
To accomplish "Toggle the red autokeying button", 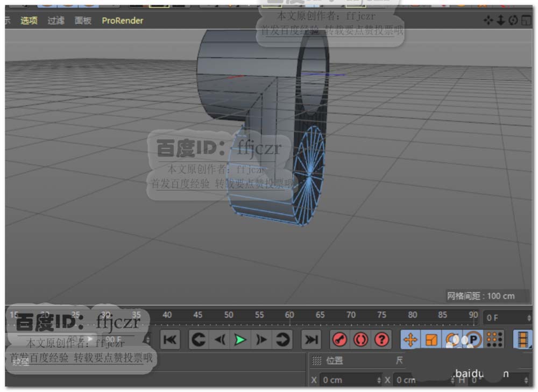I will [x=360, y=339].
